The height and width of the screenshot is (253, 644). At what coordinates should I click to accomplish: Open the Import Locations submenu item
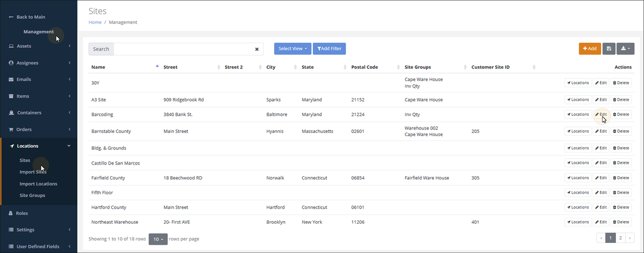click(x=38, y=184)
